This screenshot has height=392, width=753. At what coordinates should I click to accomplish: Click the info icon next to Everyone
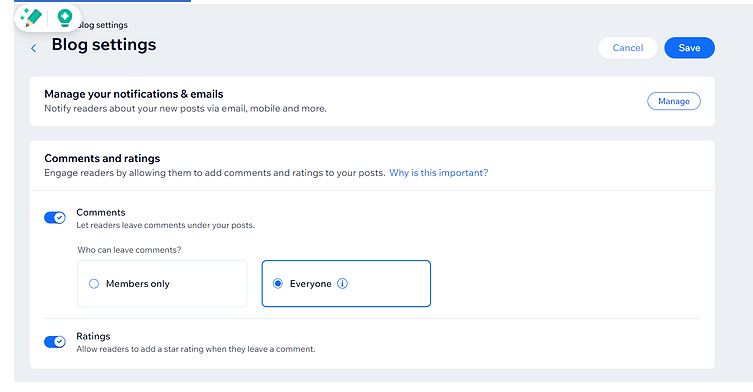tap(342, 283)
